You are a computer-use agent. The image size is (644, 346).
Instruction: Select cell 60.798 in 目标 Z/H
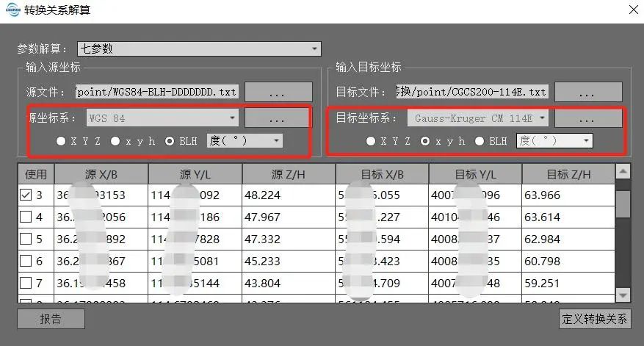coord(568,261)
